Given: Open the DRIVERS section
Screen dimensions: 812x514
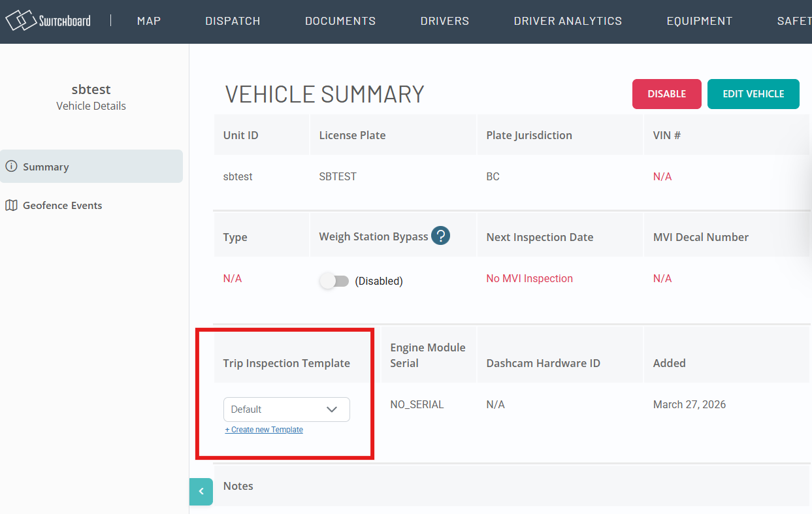Looking at the screenshot, I should pos(444,21).
